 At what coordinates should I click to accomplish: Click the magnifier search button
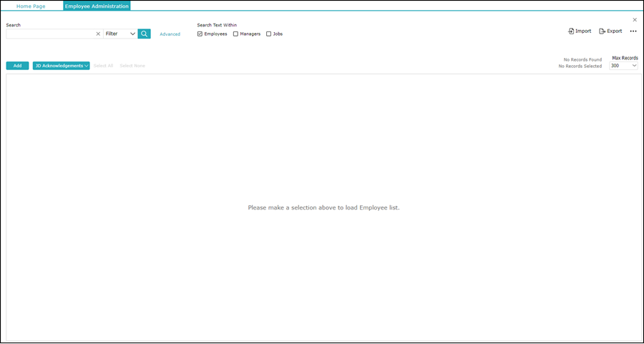144,34
